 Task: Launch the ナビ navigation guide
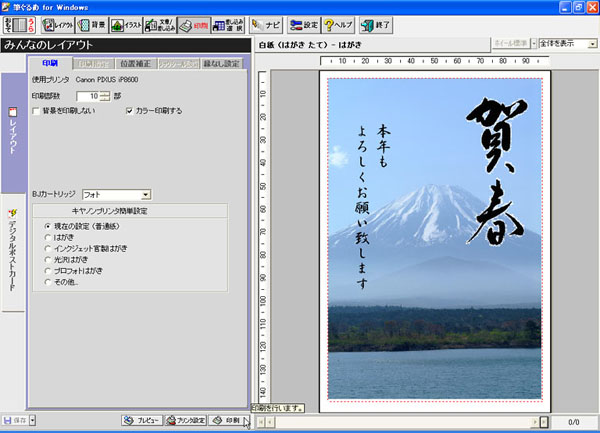tap(268, 23)
